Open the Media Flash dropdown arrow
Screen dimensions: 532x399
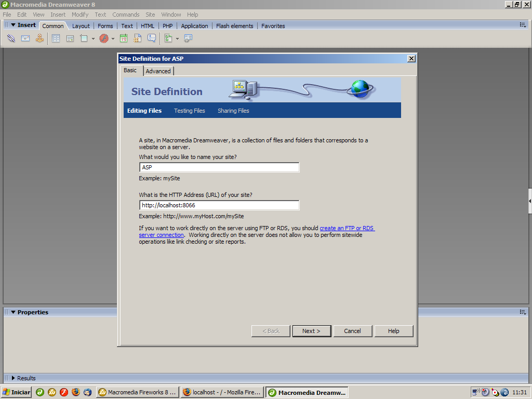pyautogui.click(x=113, y=38)
